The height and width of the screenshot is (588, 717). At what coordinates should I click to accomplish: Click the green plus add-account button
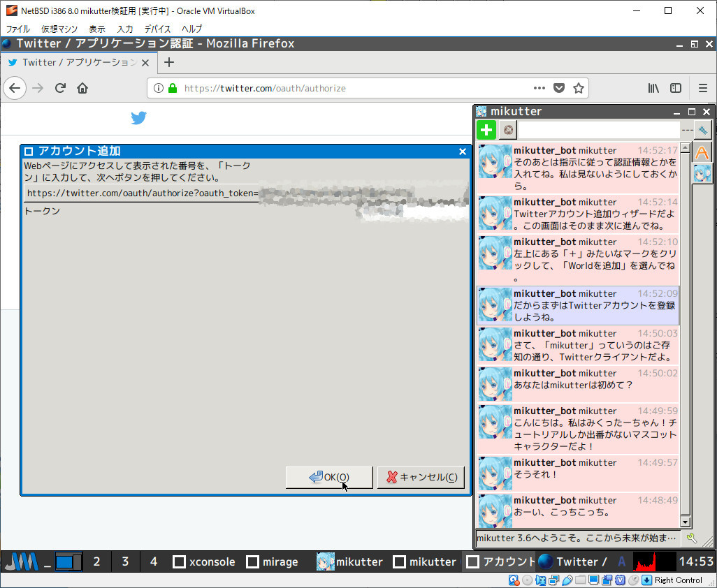coord(486,130)
